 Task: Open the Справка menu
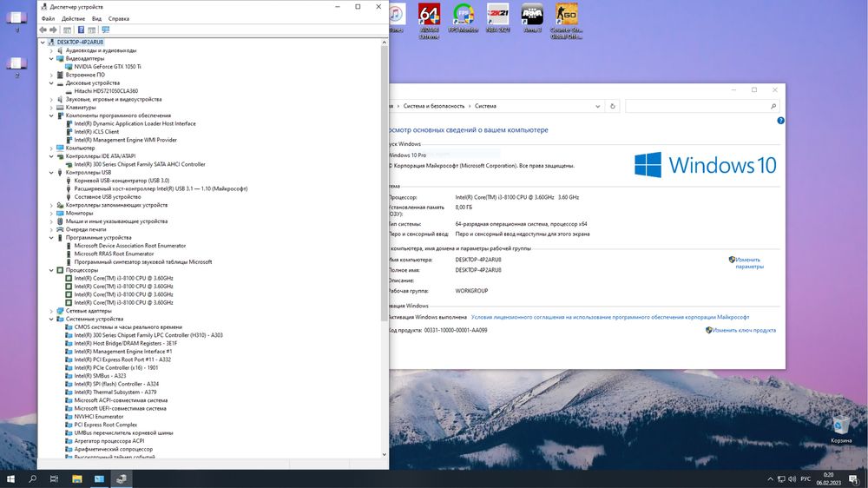tap(118, 18)
